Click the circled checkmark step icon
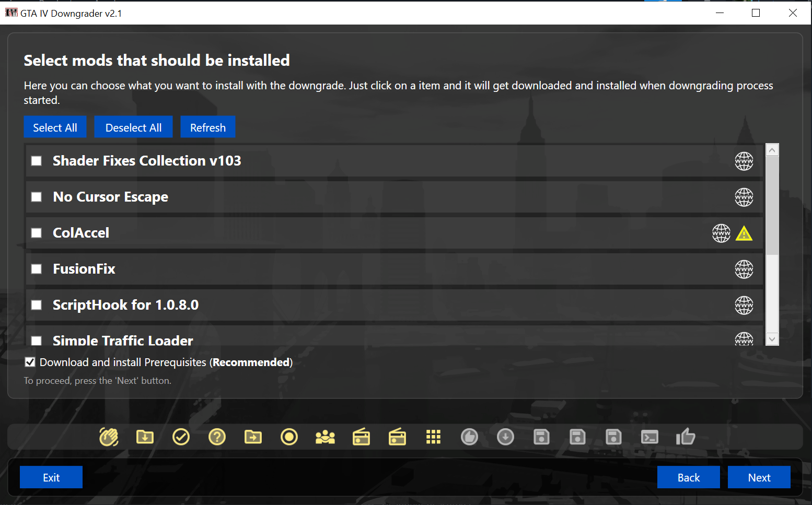Image resolution: width=812 pixels, height=505 pixels. tap(181, 437)
